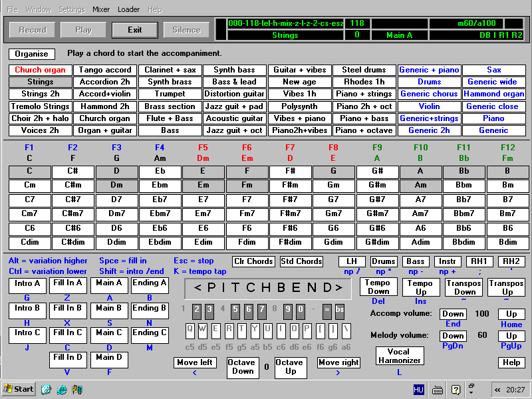
Task: Expand hidden tray icons with the chevron
Action: [x=497, y=389]
